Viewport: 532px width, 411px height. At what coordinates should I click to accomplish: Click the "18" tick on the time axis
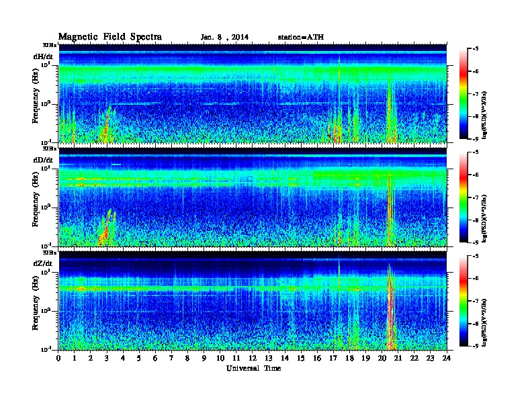point(350,359)
